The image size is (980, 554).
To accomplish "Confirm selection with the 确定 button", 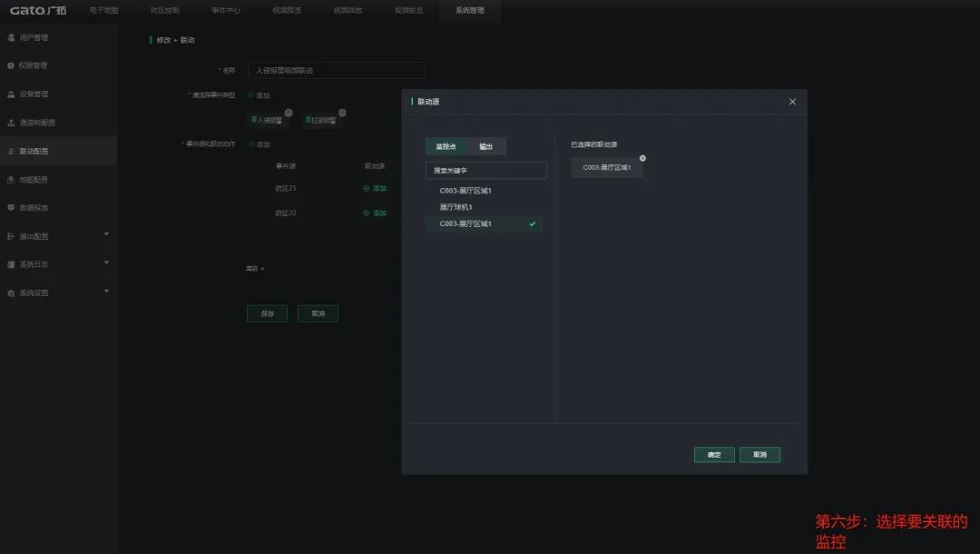I will pos(714,455).
